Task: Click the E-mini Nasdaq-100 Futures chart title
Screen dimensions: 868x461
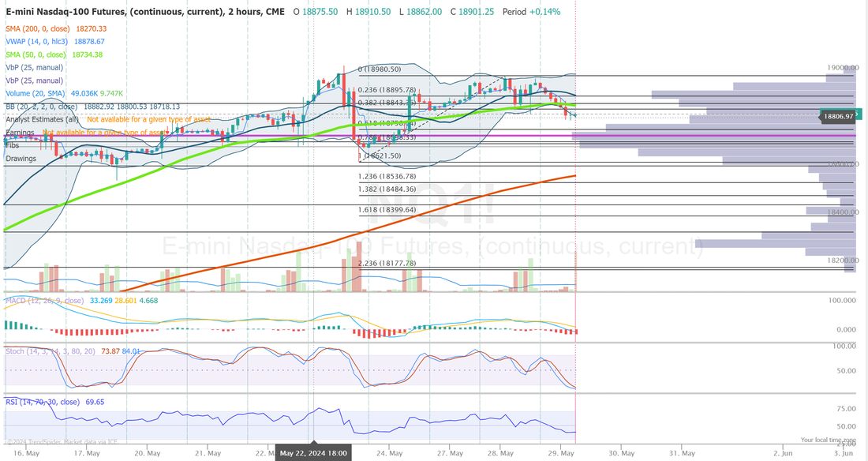Action: coord(145,12)
